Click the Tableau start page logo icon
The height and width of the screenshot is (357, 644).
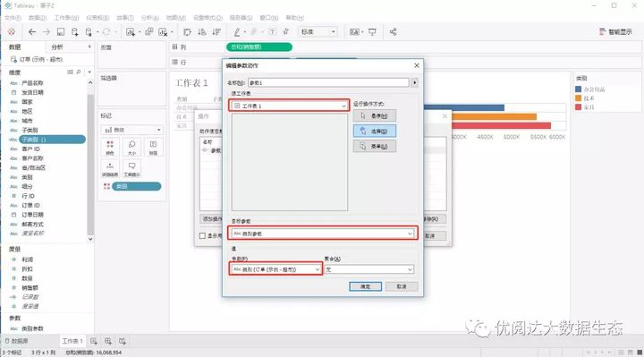pos(12,31)
